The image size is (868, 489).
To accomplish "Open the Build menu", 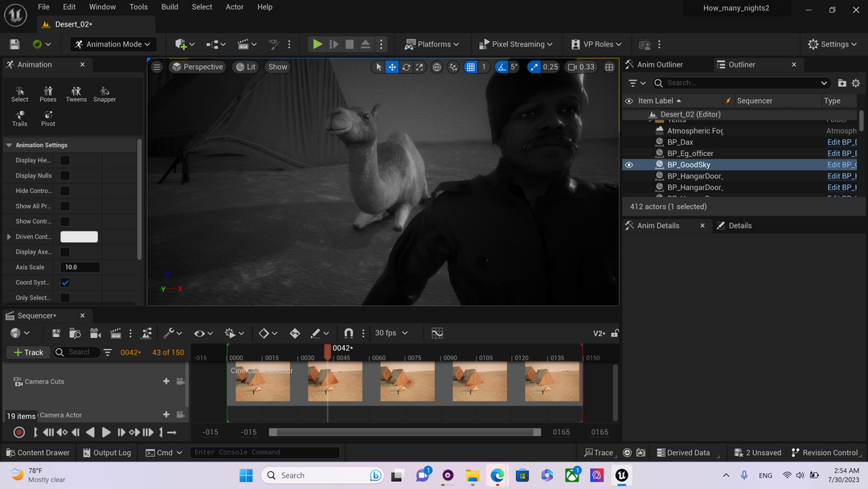I will [x=170, y=7].
